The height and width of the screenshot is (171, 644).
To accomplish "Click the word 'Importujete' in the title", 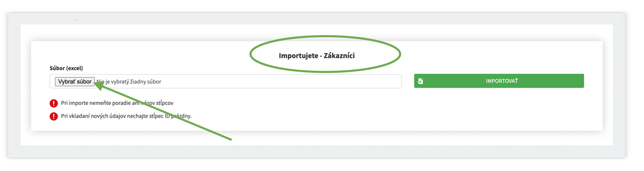I will click(x=298, y=56).
